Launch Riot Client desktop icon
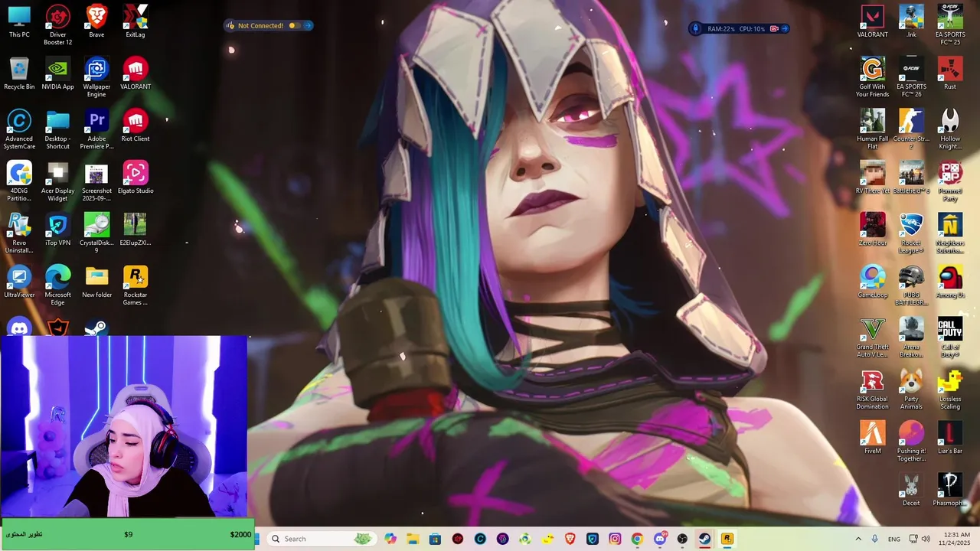 [x=136, y=126]
